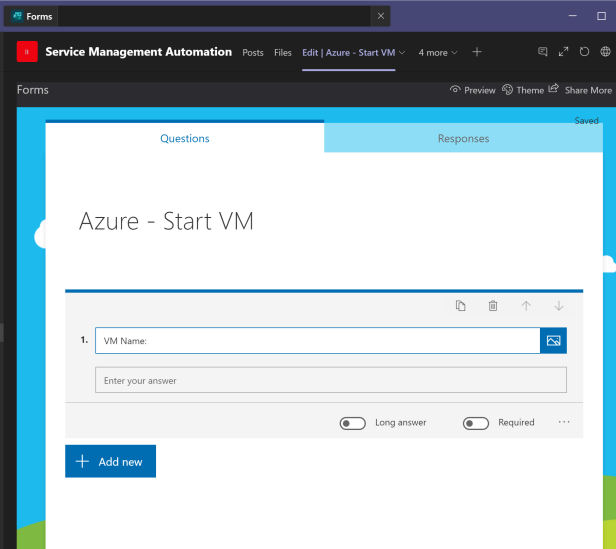Image resolution: width=616 pixels, height=549 pixels.
Task: Open more question options with the ellipsis
Action: 564,422
